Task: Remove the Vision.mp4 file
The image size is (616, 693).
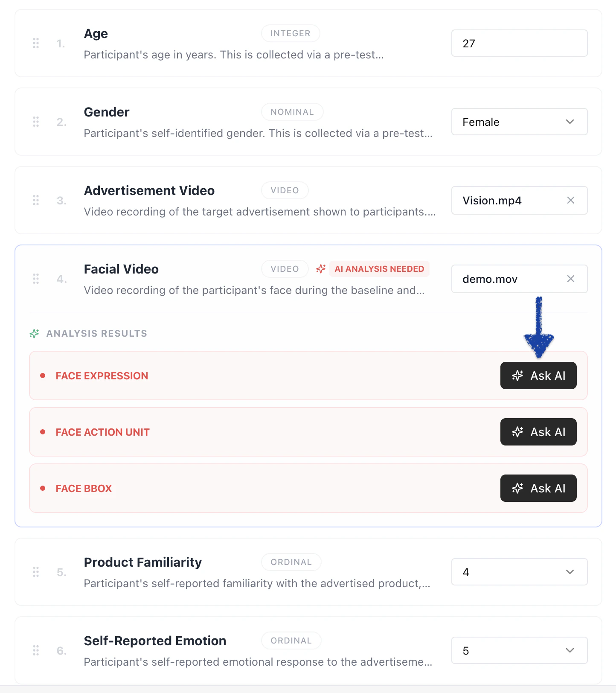Action: tap(570, 200)
